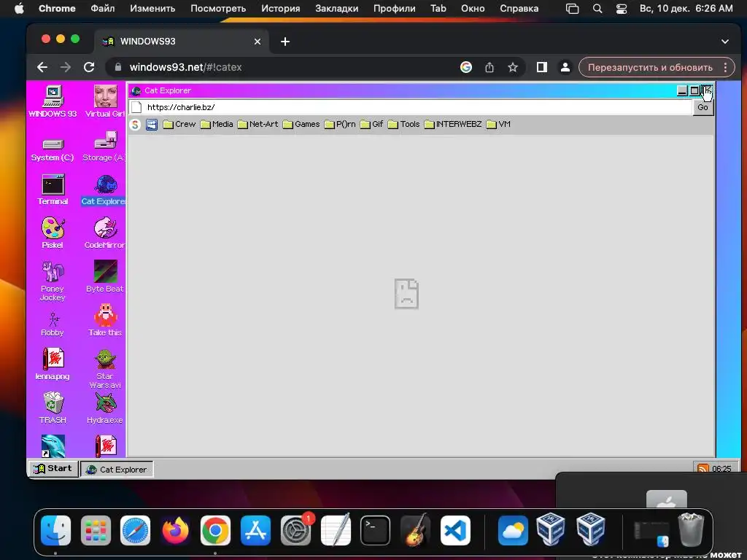Screen dimensions: 747x560
Task: Open the Изменить menu
Action: (x=152, y=9)
